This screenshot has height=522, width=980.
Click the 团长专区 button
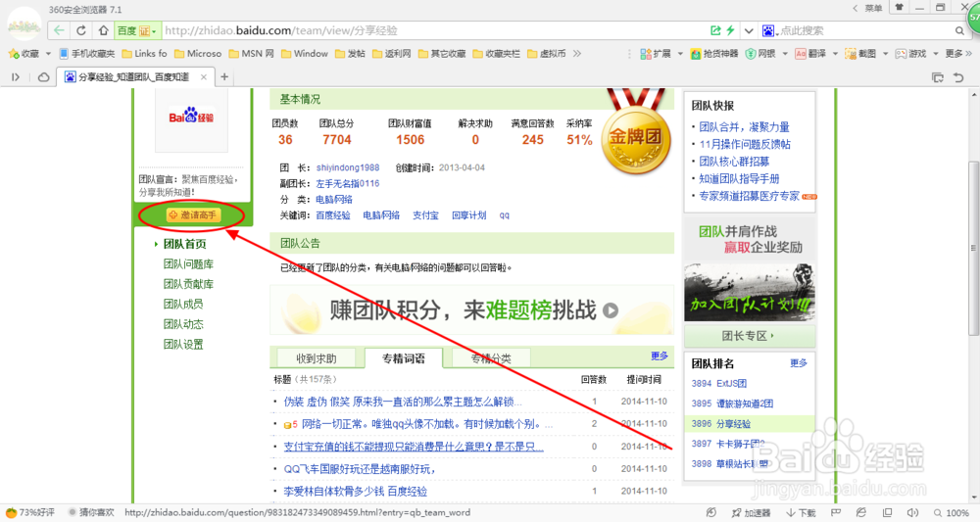(x=750, y=336)
